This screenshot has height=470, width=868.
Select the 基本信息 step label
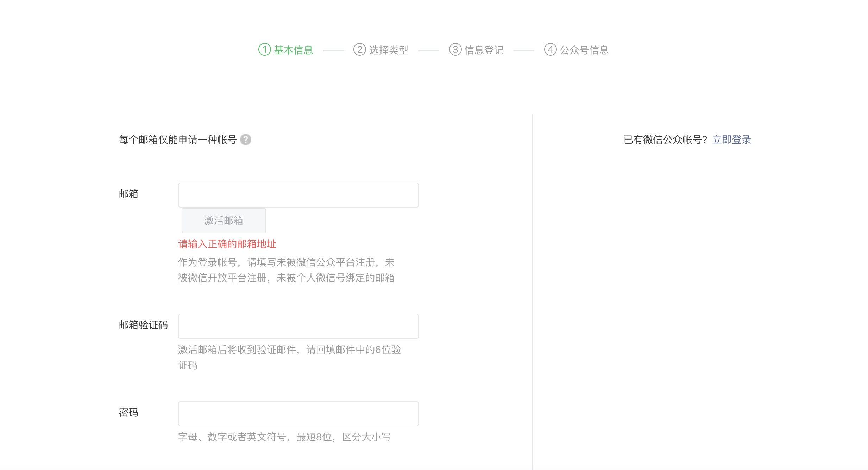pos(293,50)
